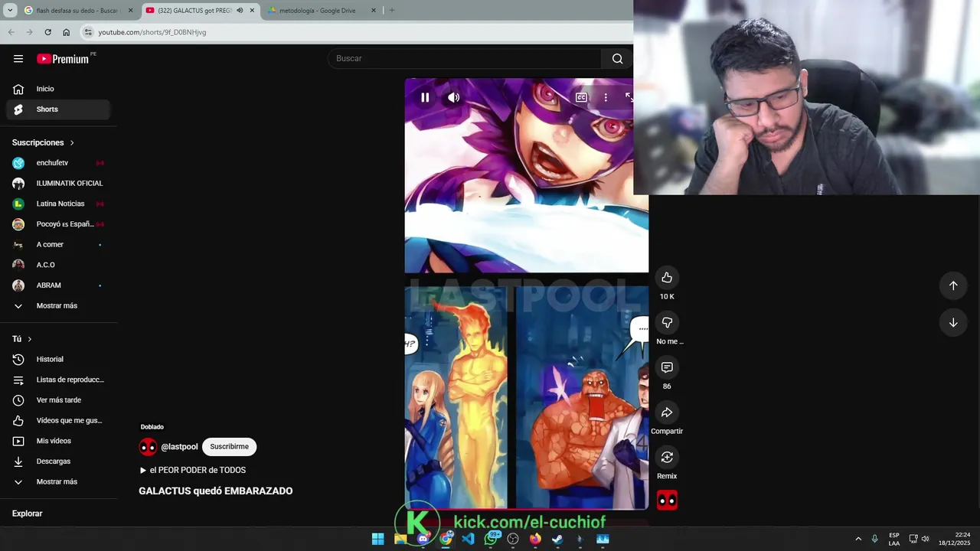Click the Buscar search field
Screen dimensions: 980x551
465,58
